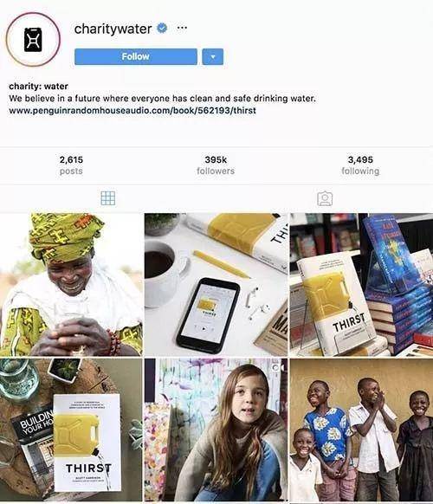View the 395k followers list
The image size is (433, 504).
[x=216, y=165]
